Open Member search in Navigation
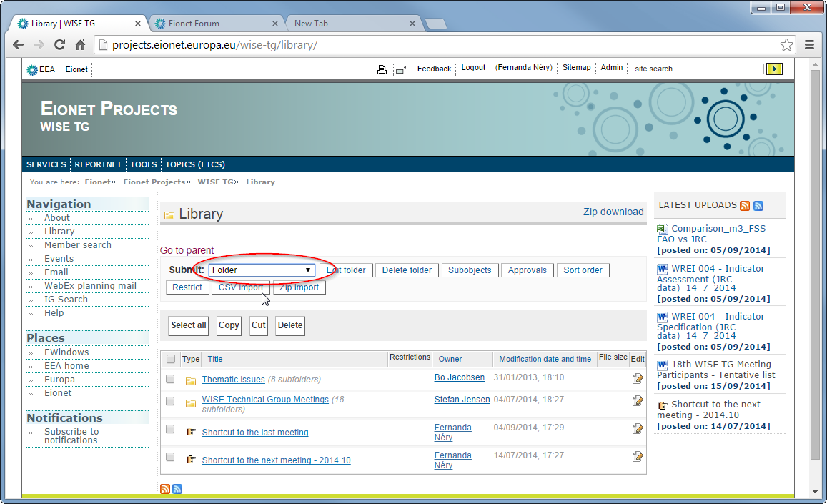 (77, 245)
